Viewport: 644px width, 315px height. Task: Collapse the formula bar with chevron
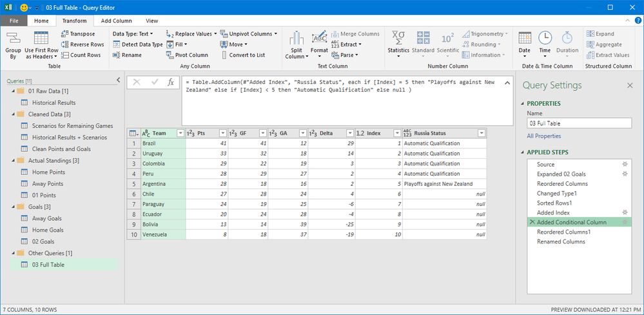point(507,83)
